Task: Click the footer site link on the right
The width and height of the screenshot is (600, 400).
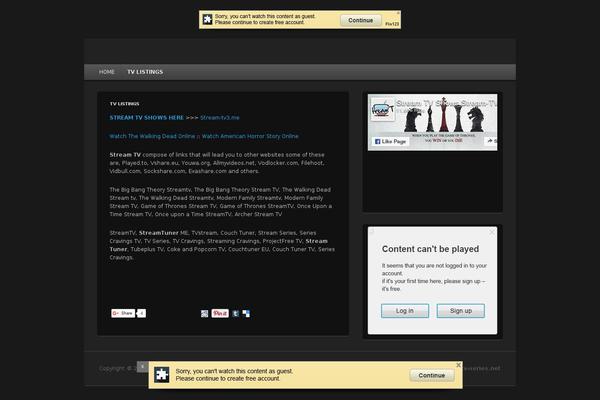Action: (481, 368)
